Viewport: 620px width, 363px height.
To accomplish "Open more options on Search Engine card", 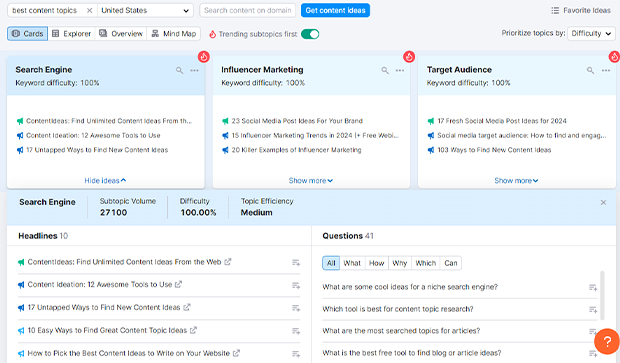I will coord(195,70).
